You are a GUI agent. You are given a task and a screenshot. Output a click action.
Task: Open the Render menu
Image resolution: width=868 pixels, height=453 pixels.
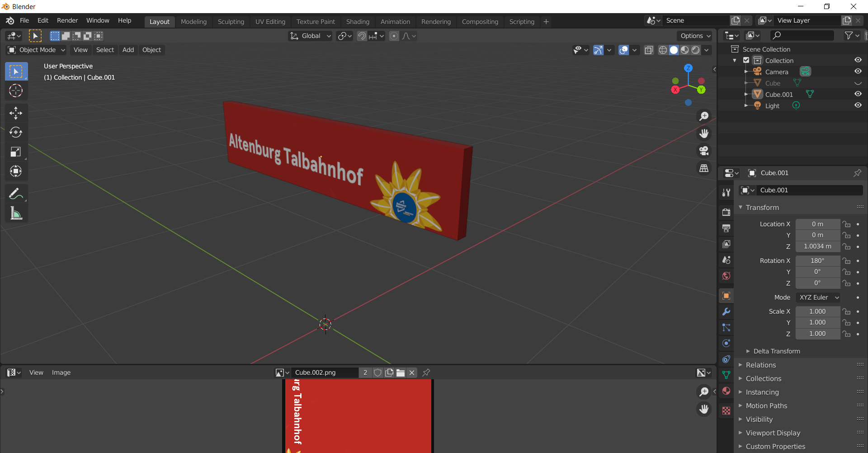[x=67, y=20]
